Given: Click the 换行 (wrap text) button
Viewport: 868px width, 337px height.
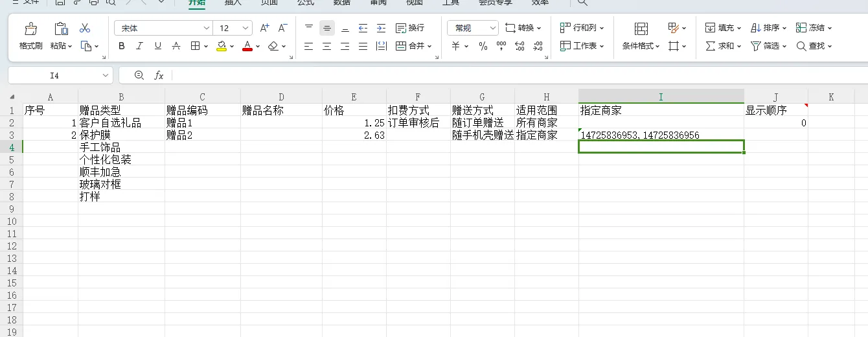Looking at the screenshot, I should click(x=410, y=28).
